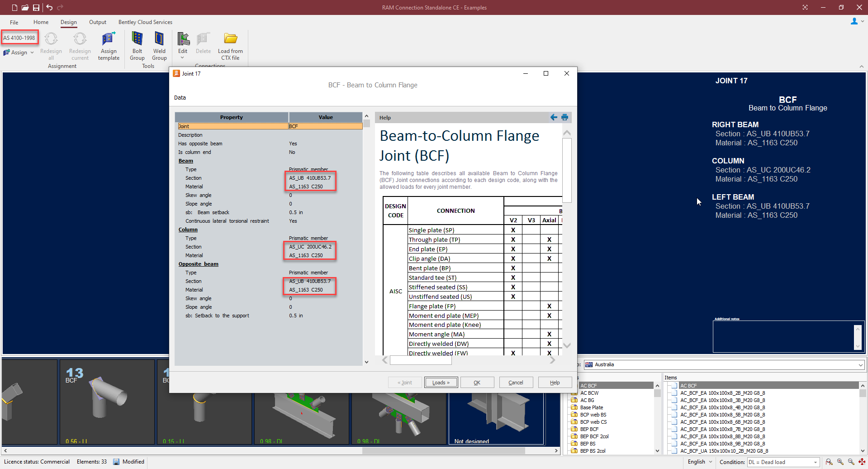Click the Property column header
The image size is (868, 469).
(x=231, y=117)
